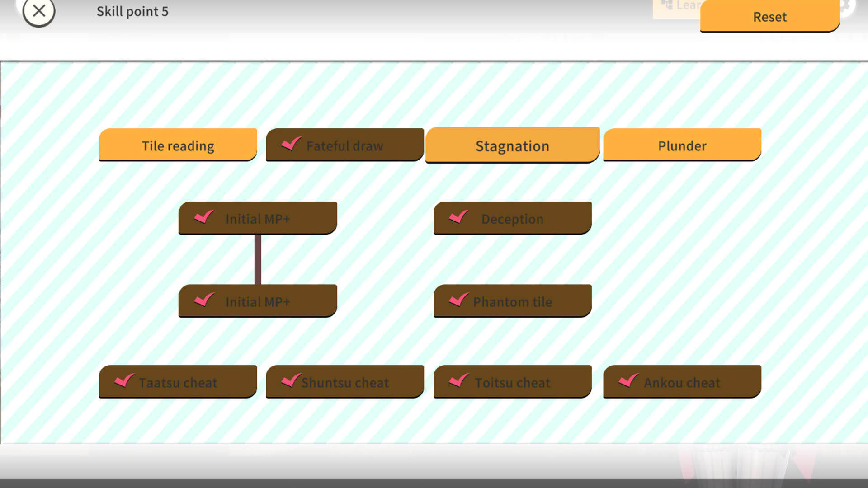The image size is (868, 488).
Task: Click the settings gear icon behind Reset
Action: 848,7
